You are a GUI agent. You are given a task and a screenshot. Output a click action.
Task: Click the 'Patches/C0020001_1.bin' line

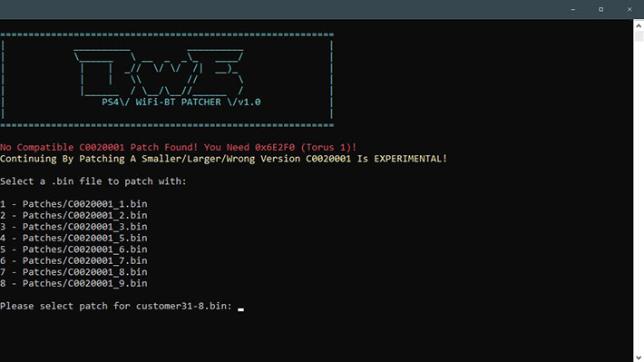point(73,204)
